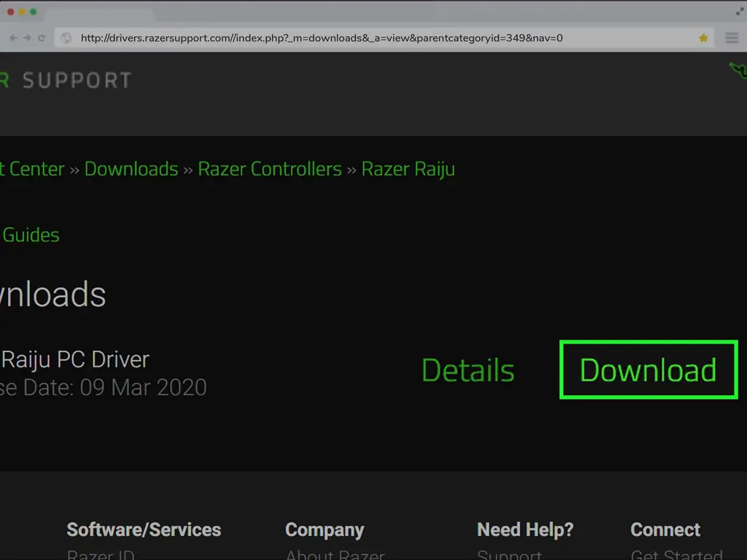747x560 pixels.
Task: Click the Raiju PC Driver title
Action: click(75, 360)
